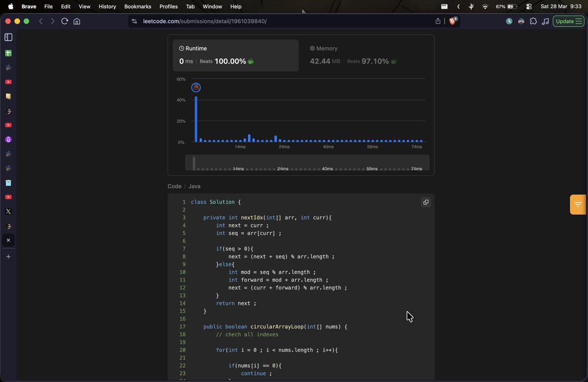View site information icon in address bar
The image size is (588, 382).
[x=135, y=21]
